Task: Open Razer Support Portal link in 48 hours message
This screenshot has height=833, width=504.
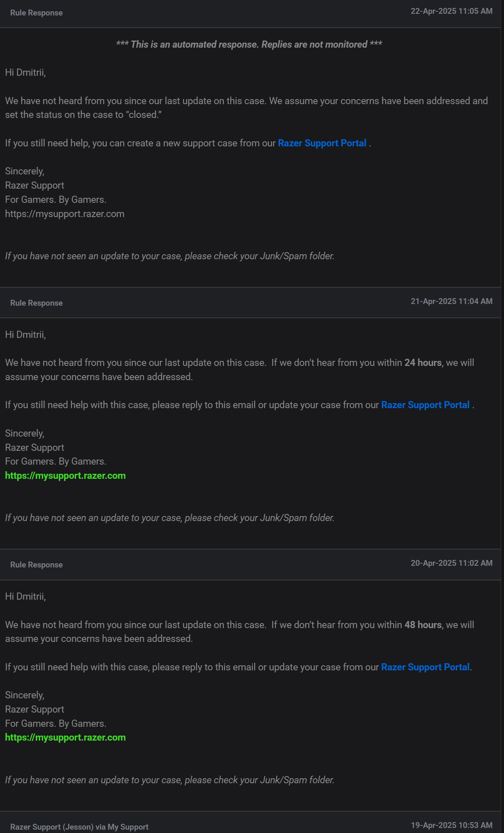Action: [x=425, y=667]
